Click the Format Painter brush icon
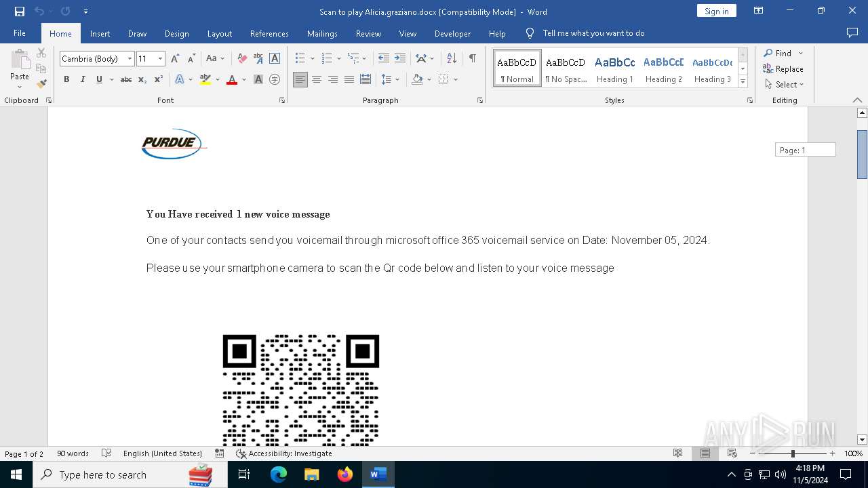The width and height of the screenshot is (868, 488). point(41,84)
